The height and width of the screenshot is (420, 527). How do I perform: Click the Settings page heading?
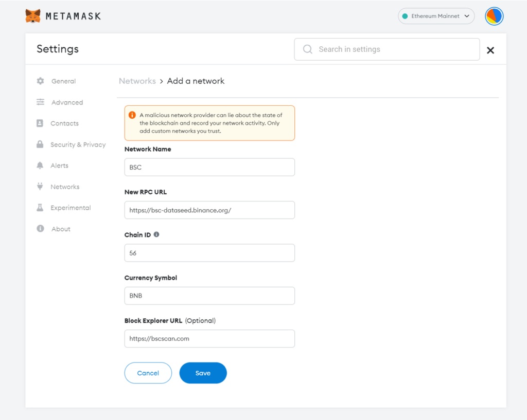[x=58, y=49]
